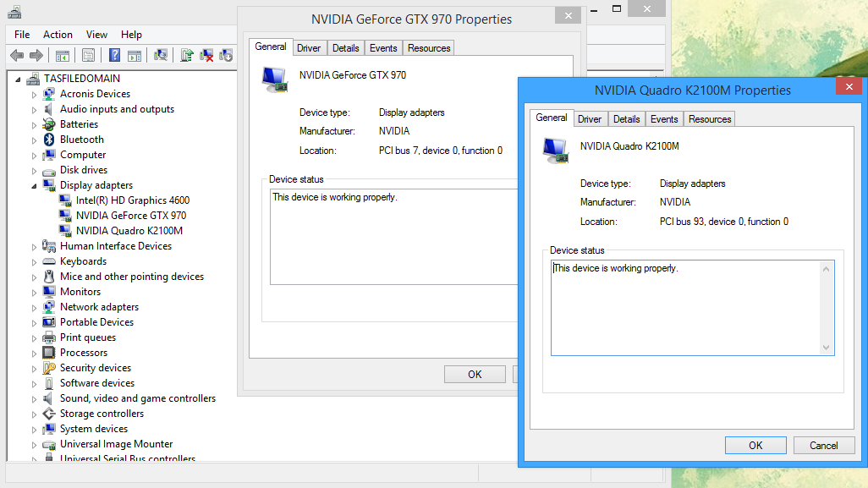Open Events tab in GTX 970 Properties

coord(383,48)
